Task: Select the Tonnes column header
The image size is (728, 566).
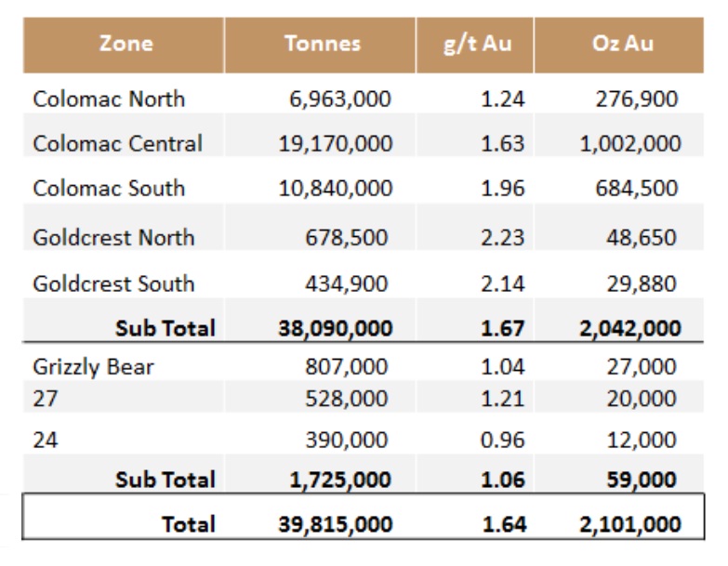Action: click(x=320, y=44)
